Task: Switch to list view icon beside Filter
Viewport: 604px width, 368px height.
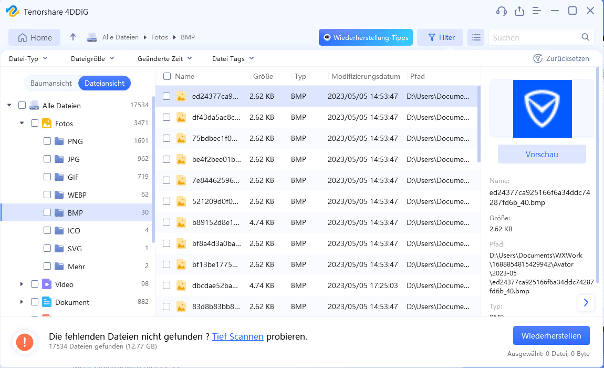Action: (476, 37)
